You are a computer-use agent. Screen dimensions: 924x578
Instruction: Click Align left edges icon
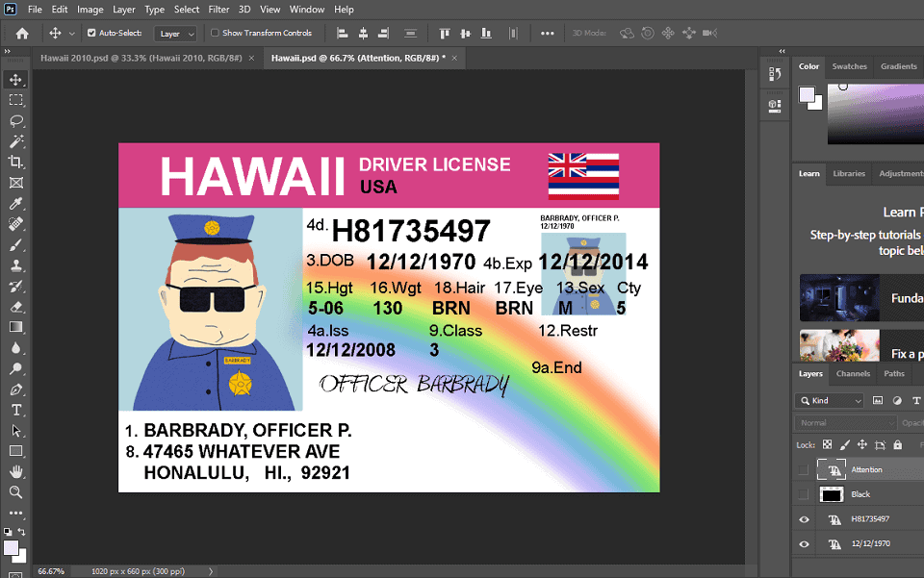343,33
